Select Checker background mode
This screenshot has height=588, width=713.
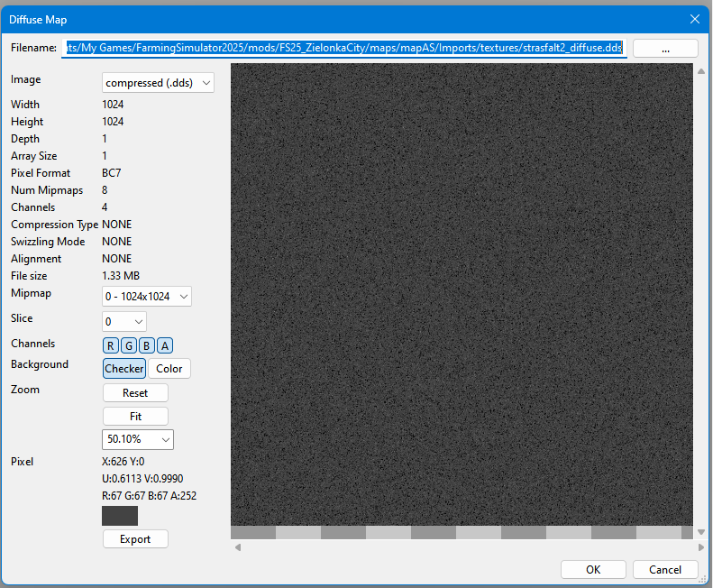(x=124, y=369)
